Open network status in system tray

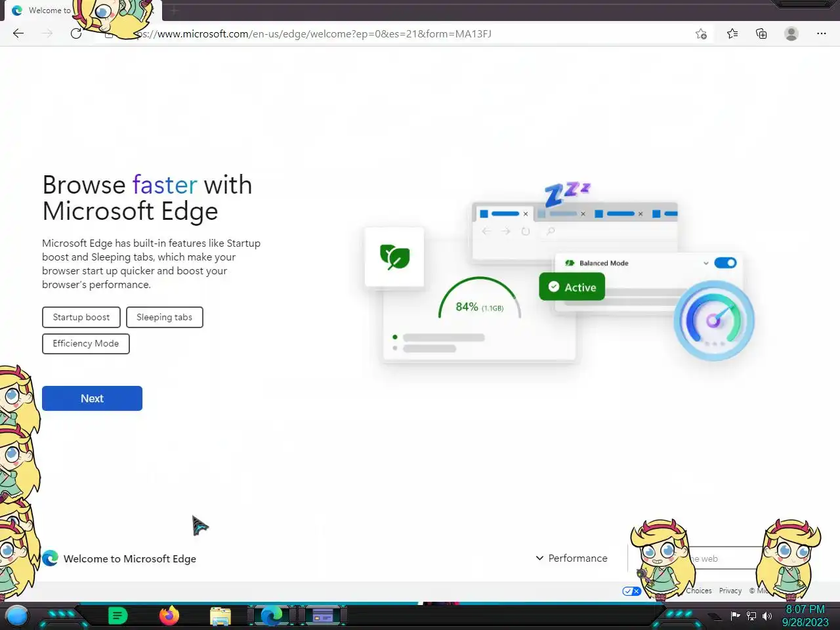751,616
